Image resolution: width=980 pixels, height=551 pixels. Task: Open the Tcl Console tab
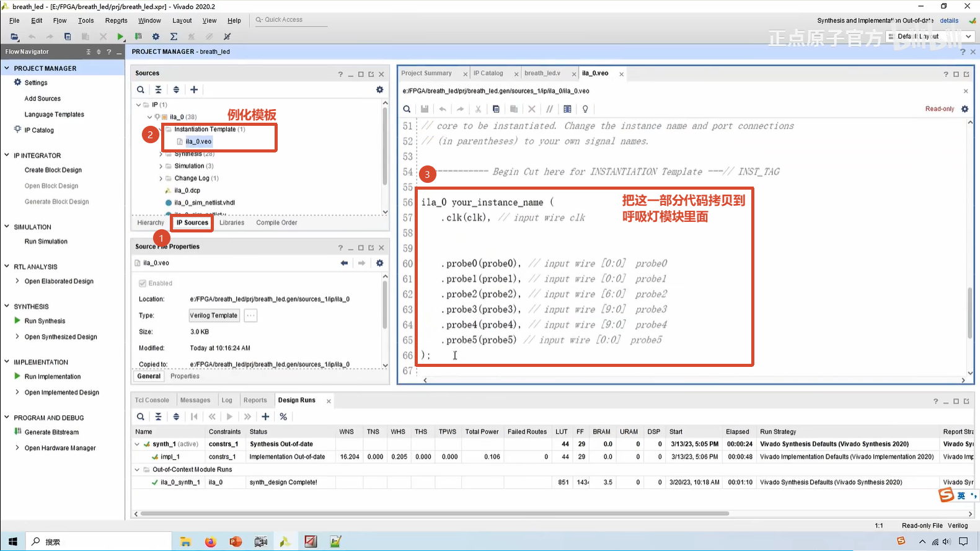[x=152, y=400]
